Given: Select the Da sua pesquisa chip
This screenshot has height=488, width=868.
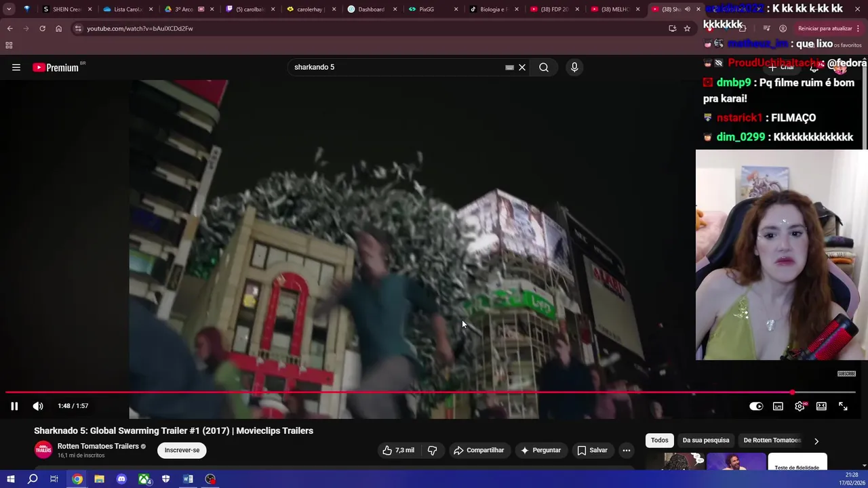Looking at the screenshot, I should (x=706, y=440).
